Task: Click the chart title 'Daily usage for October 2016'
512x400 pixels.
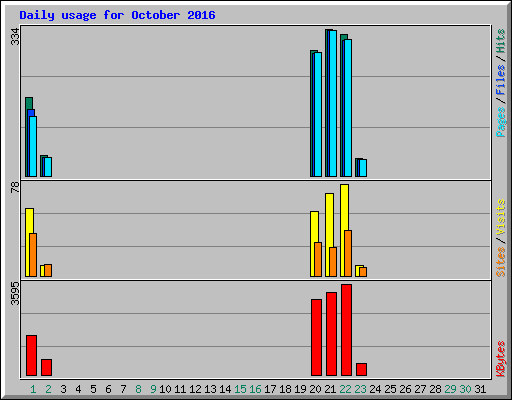Action: (117, 15)
